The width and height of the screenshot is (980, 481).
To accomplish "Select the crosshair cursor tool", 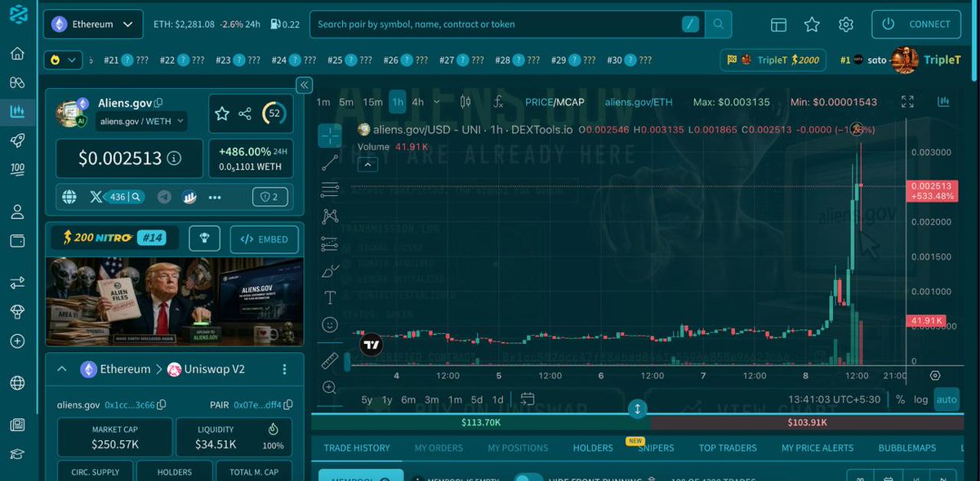I will point(330,136).
